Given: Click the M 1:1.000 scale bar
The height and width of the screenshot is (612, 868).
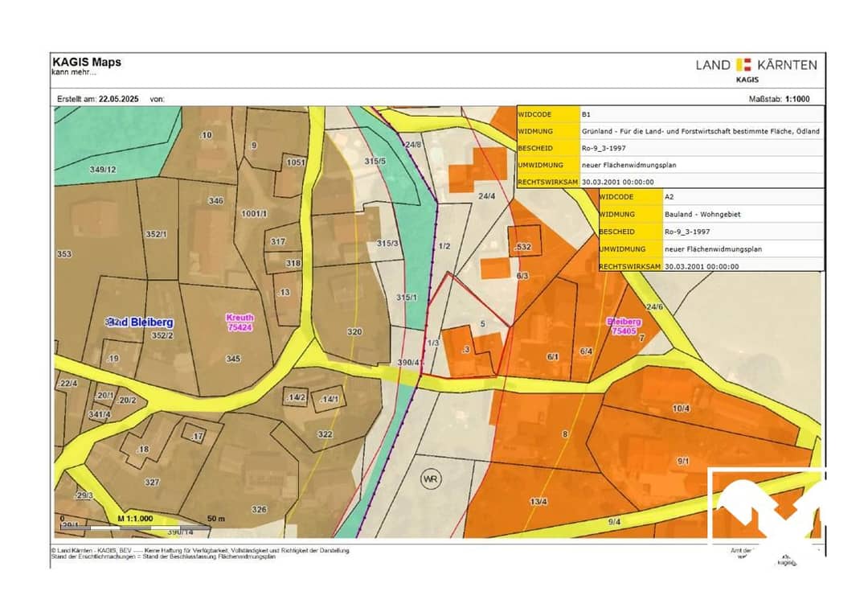Looking at the screenshot, I should (x=136, y=523).
